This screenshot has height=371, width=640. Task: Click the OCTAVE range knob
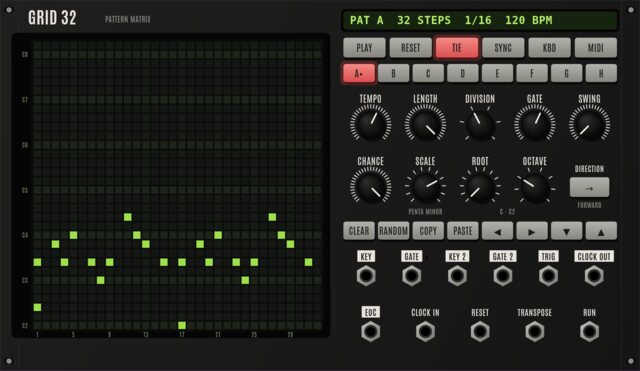coord(535,188)
